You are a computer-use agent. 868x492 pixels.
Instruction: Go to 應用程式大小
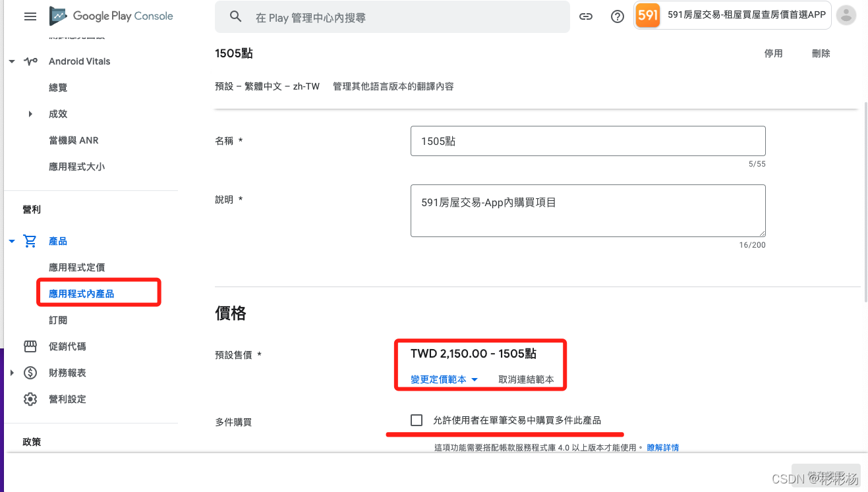pos(76,167)
